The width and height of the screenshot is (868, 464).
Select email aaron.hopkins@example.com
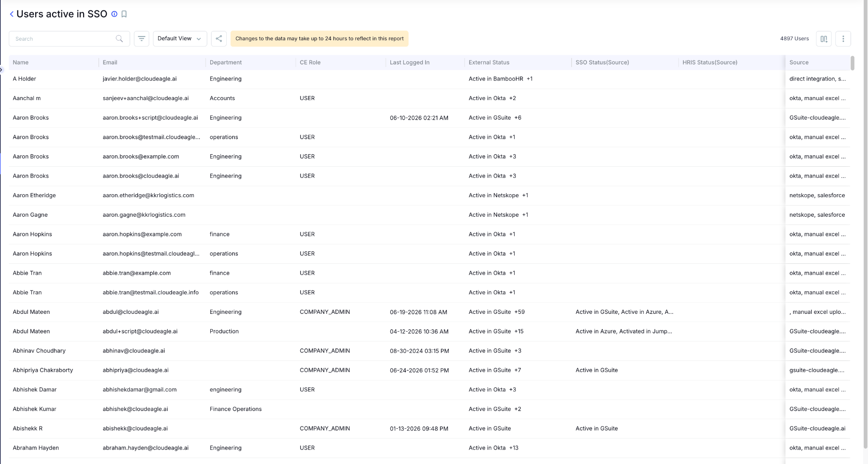(x=142, y=235)
